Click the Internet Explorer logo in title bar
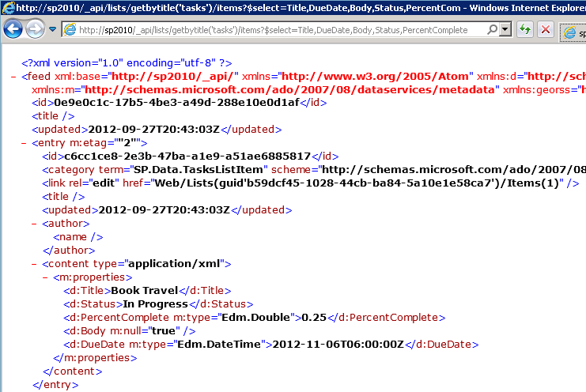 tap(8, 7)
